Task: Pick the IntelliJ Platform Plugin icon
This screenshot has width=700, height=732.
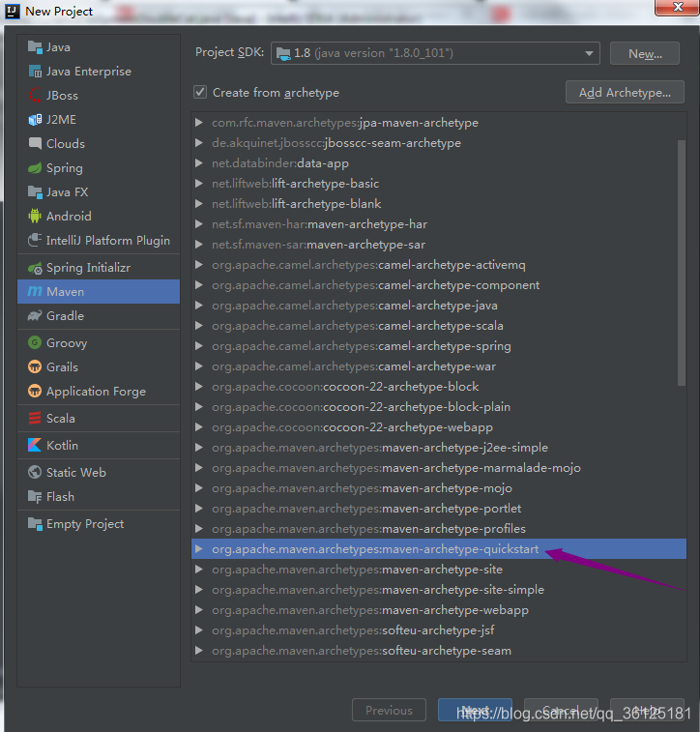Action: pos(35,240)
